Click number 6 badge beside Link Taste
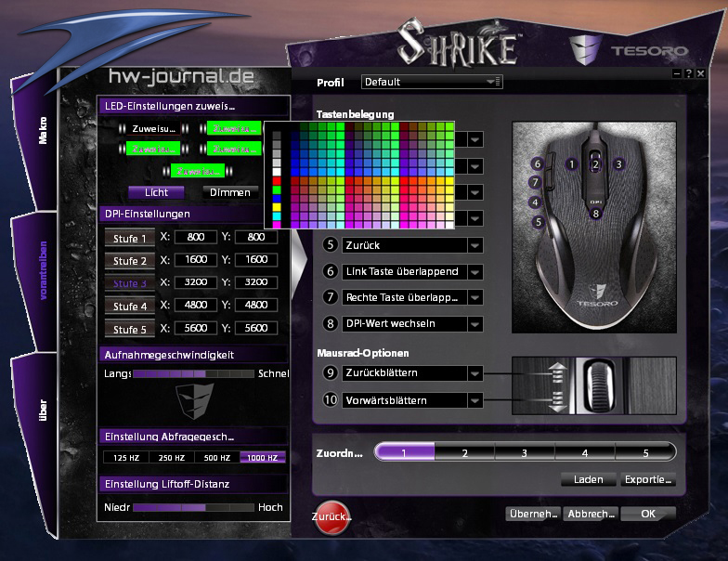The height and width of the screenshot is (561, 728). coord(331,271)
